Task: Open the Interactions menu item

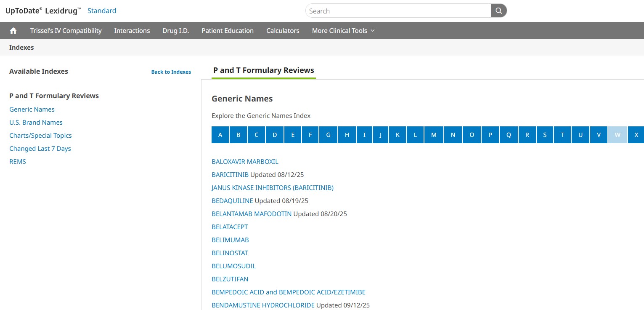Action: pos(132,31)
